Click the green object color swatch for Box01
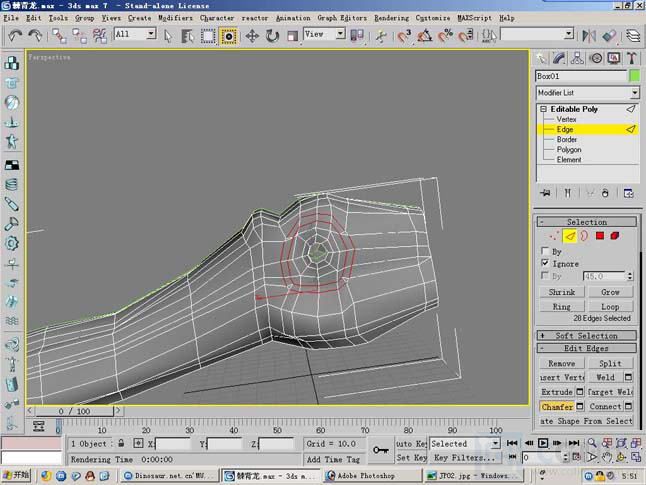This screenshot has width=646, height=485. [635, 76]
